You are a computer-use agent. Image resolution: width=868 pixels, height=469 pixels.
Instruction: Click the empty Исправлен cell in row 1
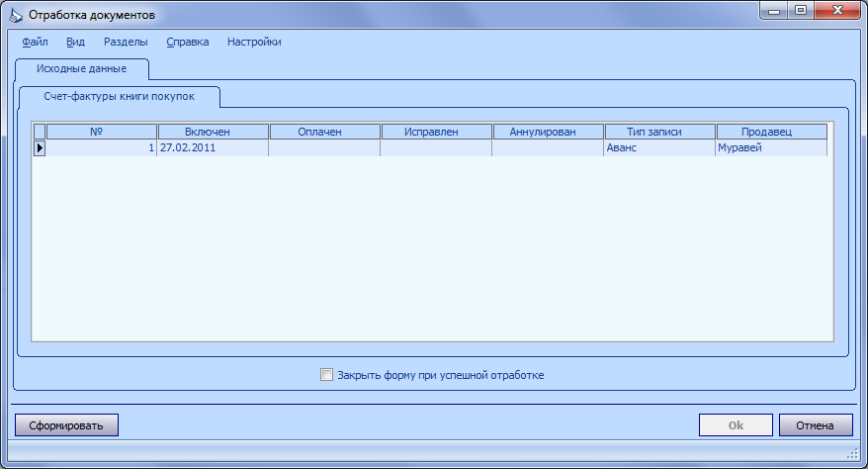point(436,147)
